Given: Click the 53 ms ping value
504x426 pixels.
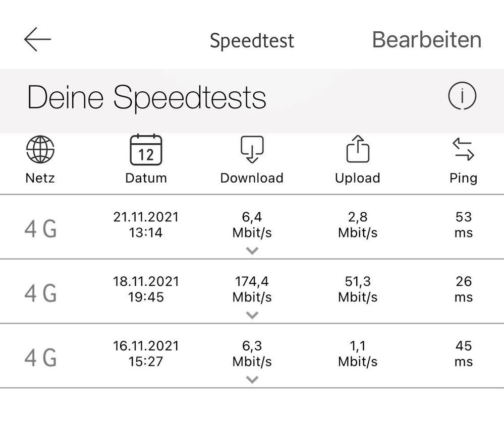Looking at the screenshot, I should (463, 225).
